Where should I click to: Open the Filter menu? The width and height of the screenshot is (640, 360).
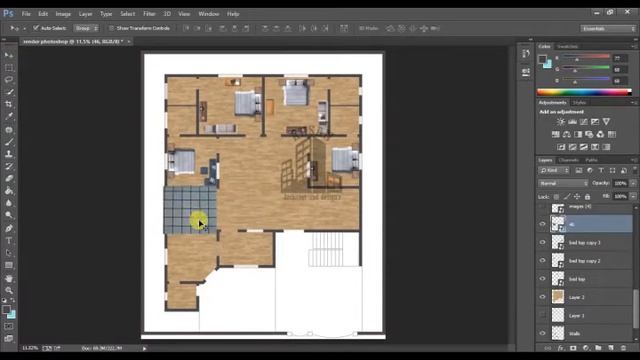click(149, 14)
